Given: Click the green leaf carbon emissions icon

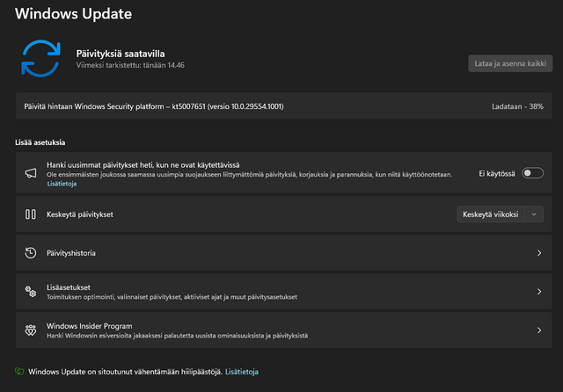Looking at the screenshot, I should [x=19, y=372].
